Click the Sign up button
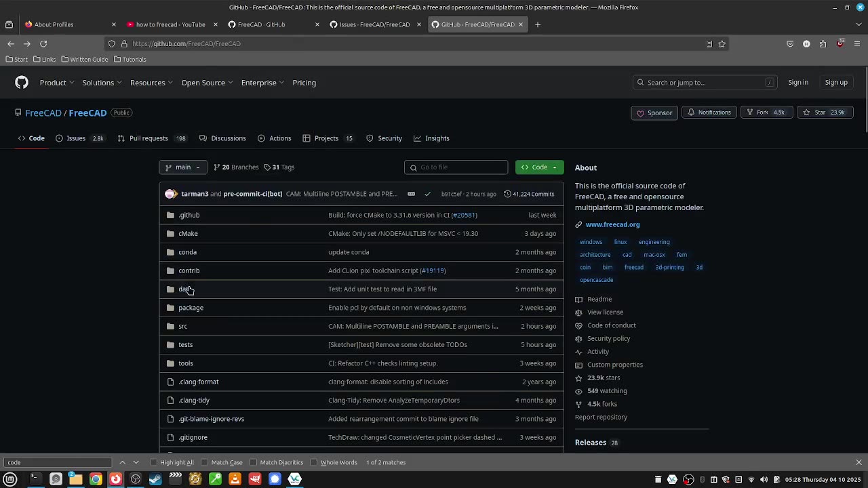This screenshot has height=488, width=868. [836, 83]
